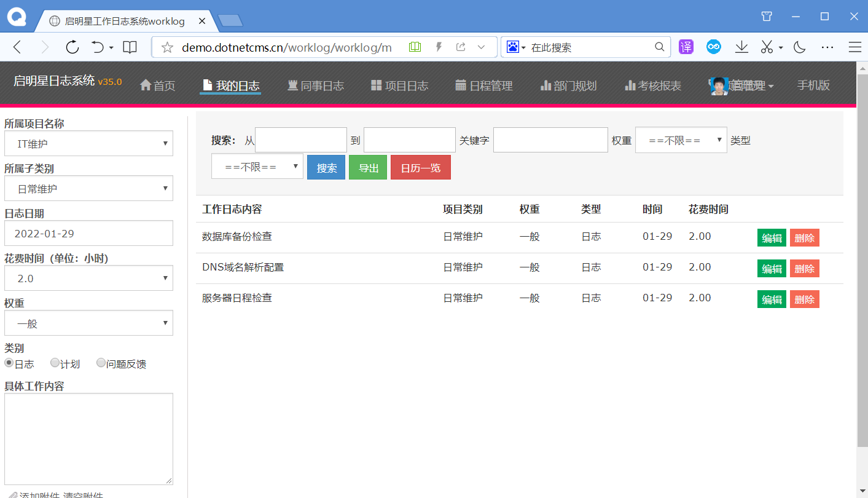The height and width of the screenshot is (498, 868).
Task: Open 日程管理 in the navbar
Action: pos(484,86)
